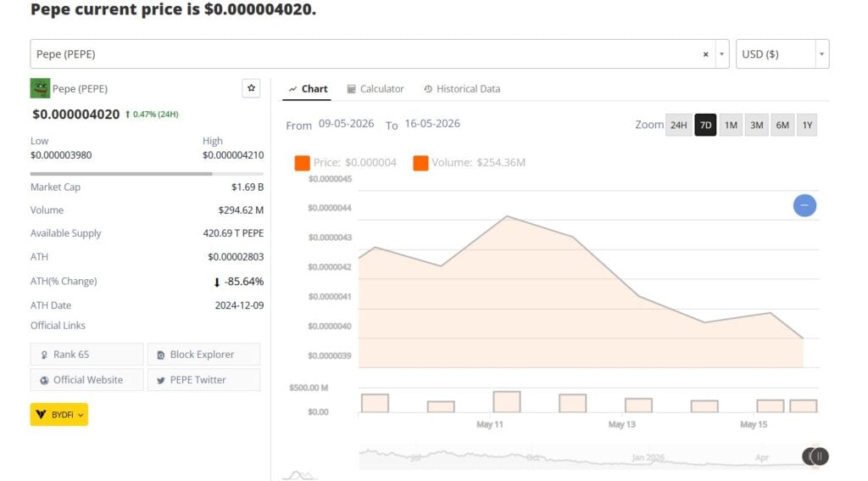The height and width of the screenshot is (481, 868).
Task: Switch to the Calculator tab
Action: [x=376, y=89]
